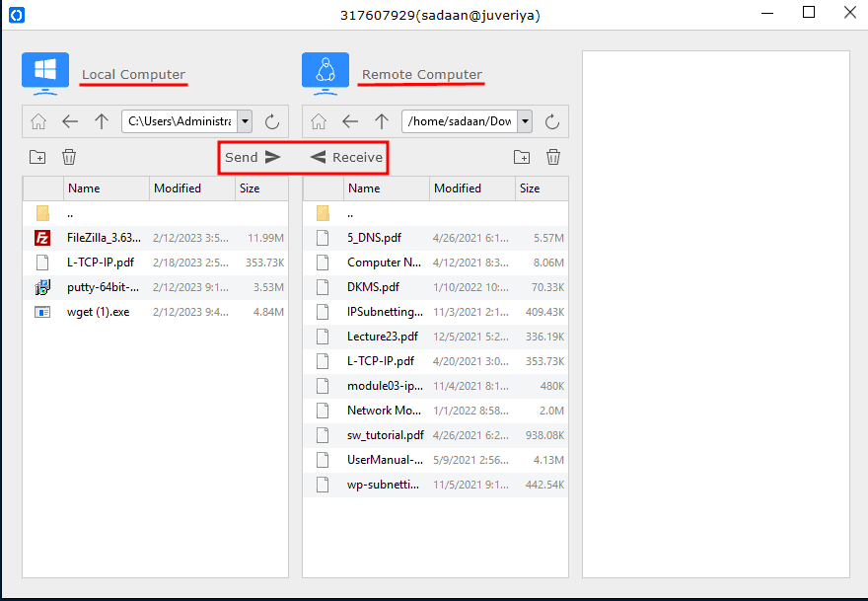Click the home icon in the local pane
The width and height of the screenshot is (868, 601).
pyautogui.click(x=37, y=121)
